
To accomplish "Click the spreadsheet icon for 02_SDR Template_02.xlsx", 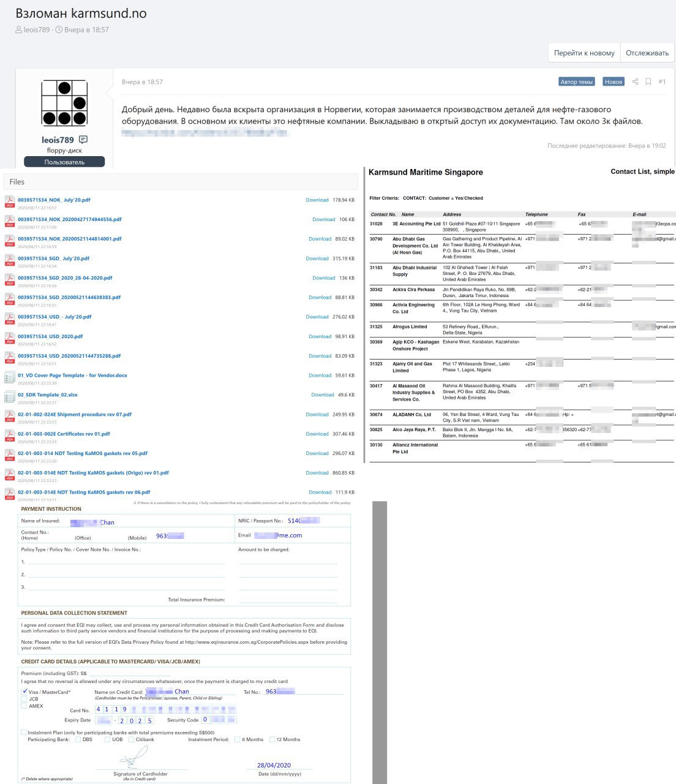I will [10, 397].
